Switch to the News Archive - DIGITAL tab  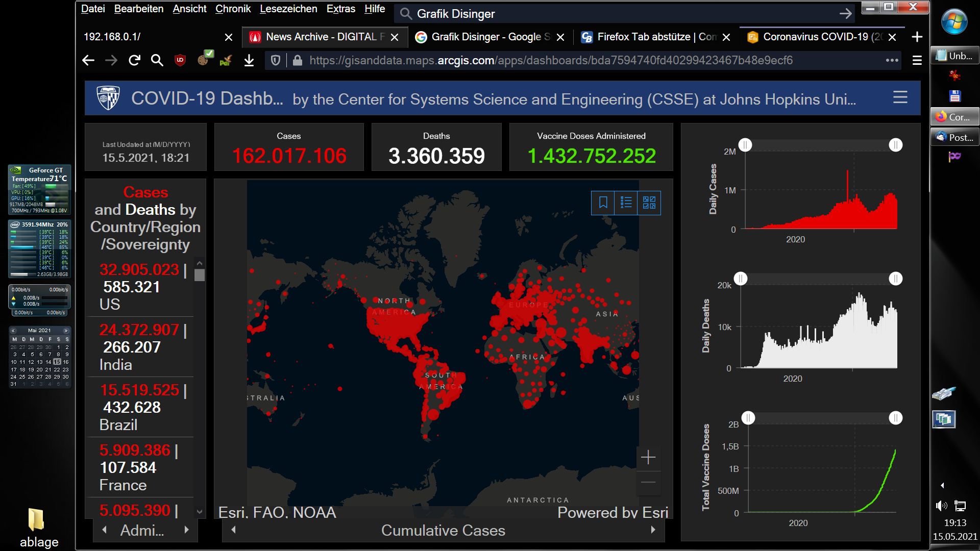pyautogui.click(x=325, y=37)
